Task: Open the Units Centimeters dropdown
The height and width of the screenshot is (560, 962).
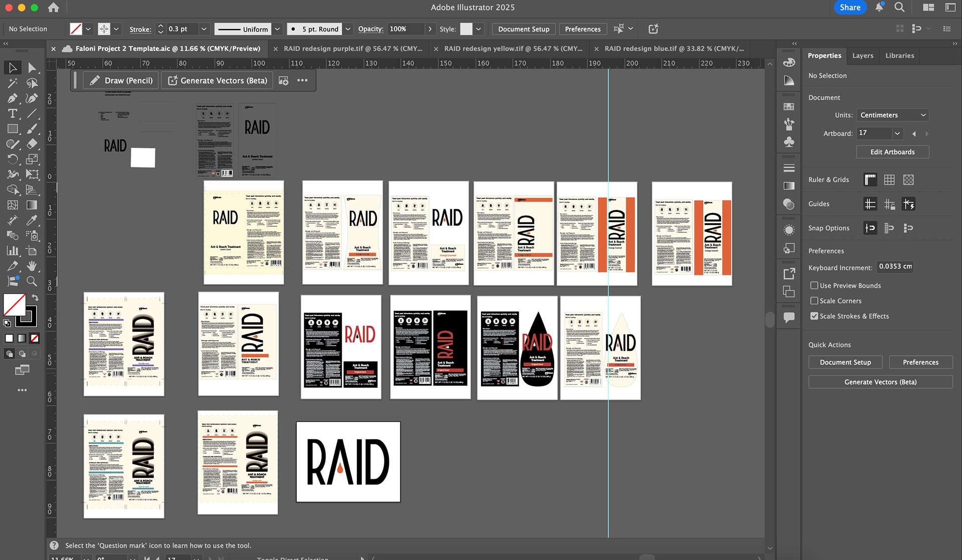Action: click(892, 115)
